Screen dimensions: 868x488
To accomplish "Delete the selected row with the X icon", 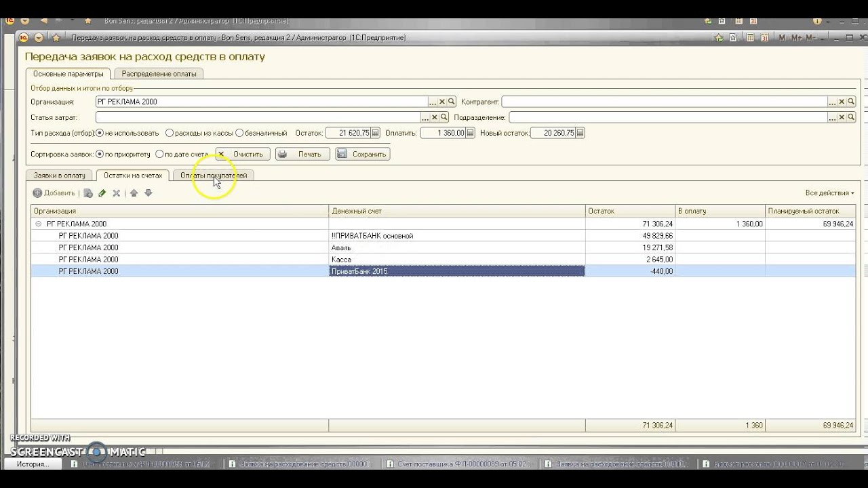I will [x=117, y=193].
